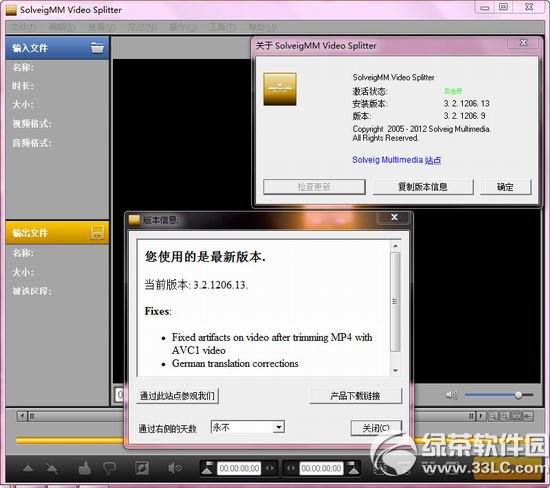Click the muted speaker icon in bottom toolbar
Viewport: 550px width, 488px height.
coord(174,468)
